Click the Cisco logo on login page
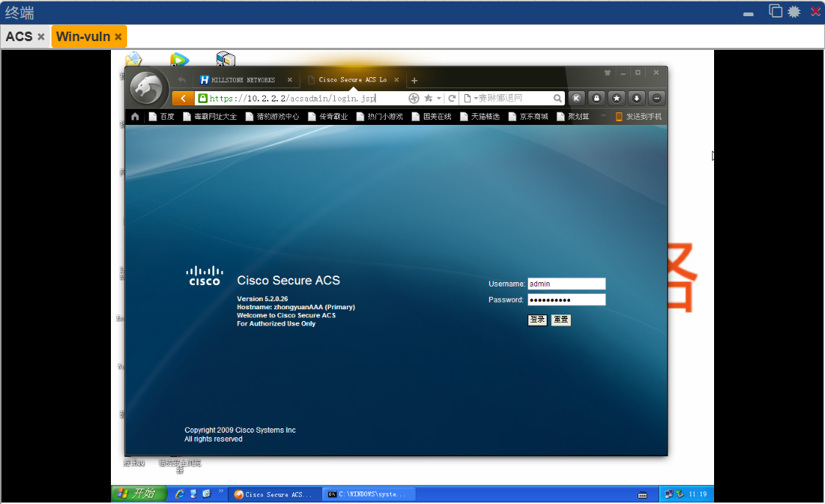Screen dimensions: 825x504 pos(205,276)
